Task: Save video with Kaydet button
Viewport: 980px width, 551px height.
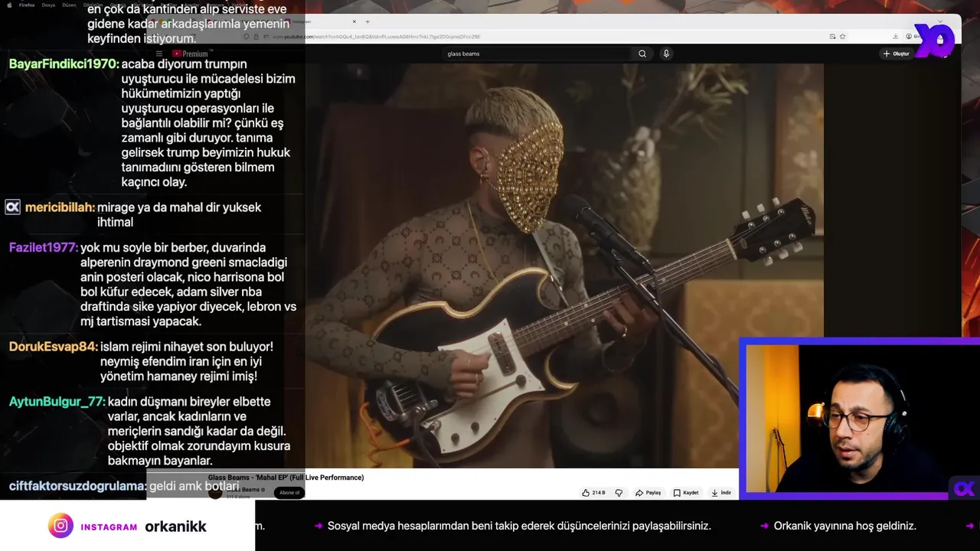Action: (686, 493)
